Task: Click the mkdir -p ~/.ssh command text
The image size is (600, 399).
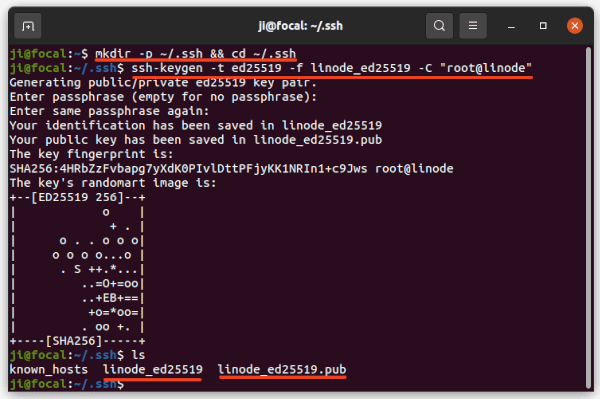Action: [x=196, y=54]
